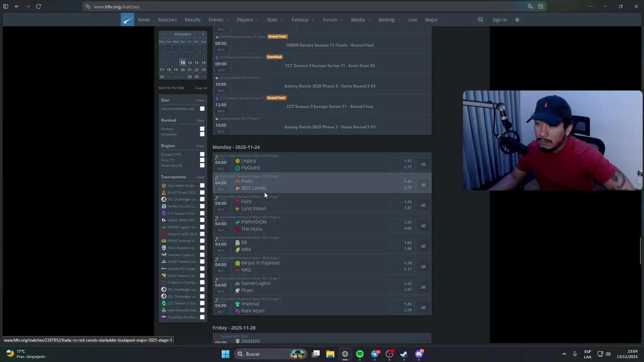The height and width of the screenshot is (362, 644).
Task: Click Clear all match filters
Action: click(201, 88)
